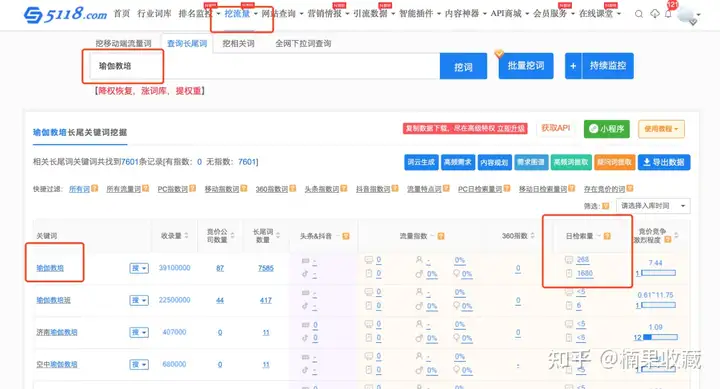Open 首页 in the top navigation
Screen dimensions: 720x389
pyautogui.click(x=122, y=14)
